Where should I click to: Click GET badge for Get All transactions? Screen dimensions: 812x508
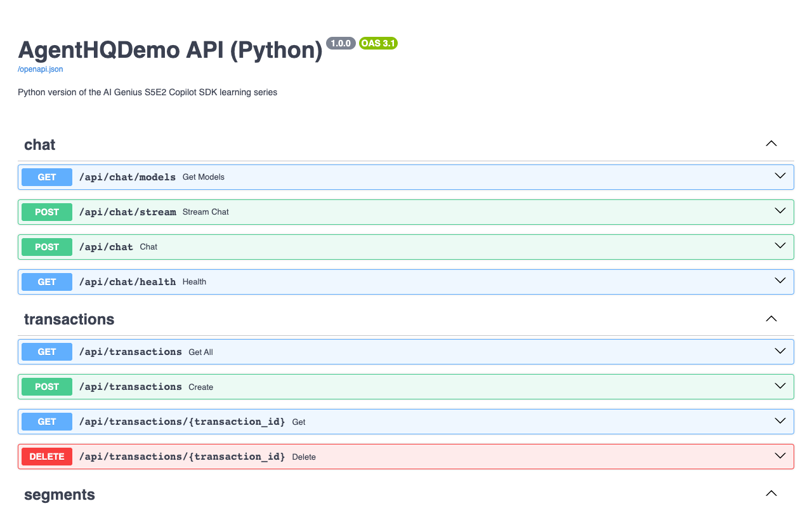click(47, 352)
